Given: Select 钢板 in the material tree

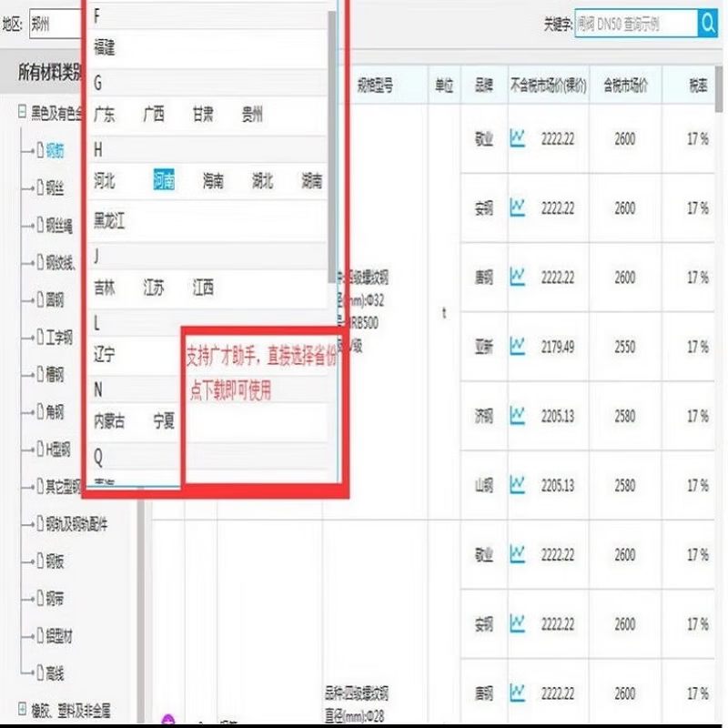Looking at the screenshot, I should (x=55, y=561).
